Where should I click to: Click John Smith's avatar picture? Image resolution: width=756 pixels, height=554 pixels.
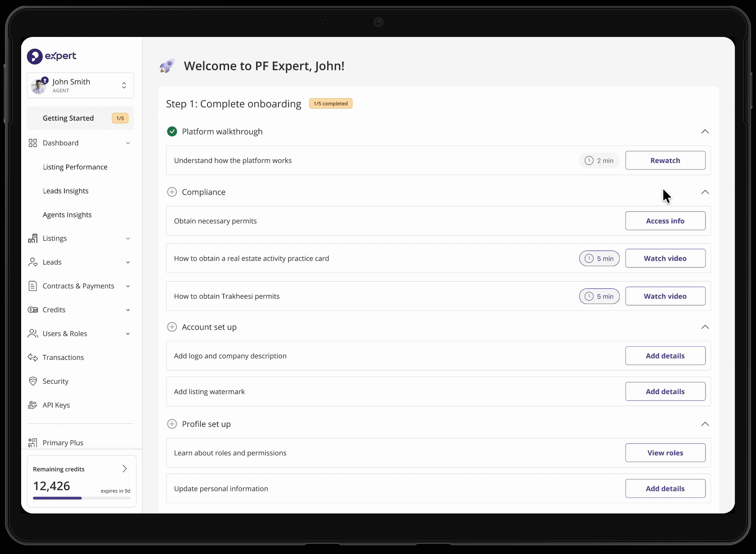coord(39,85)
